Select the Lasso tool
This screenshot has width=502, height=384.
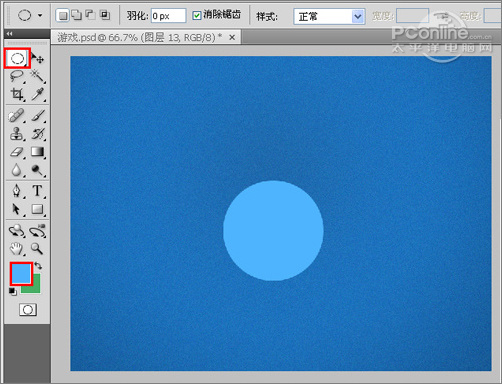point(17,76)
